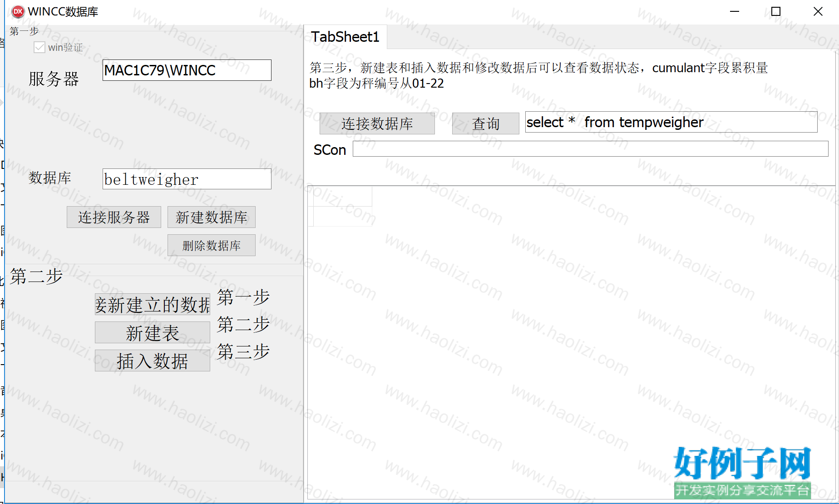Click the 删除数据库 button
The width and height of the screenshot is (839, 504).
pyautogui.click(x=211, y=245)
